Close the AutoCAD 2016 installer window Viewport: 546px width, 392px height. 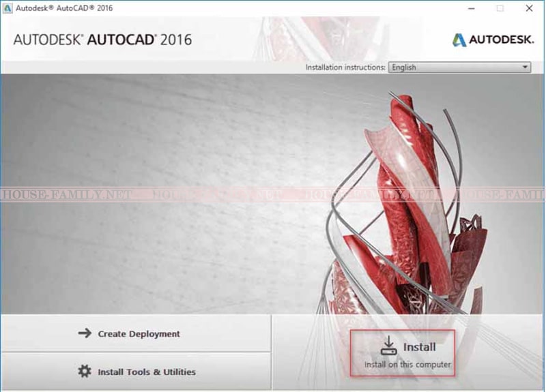pyautogui.click(x=530, y=8)
